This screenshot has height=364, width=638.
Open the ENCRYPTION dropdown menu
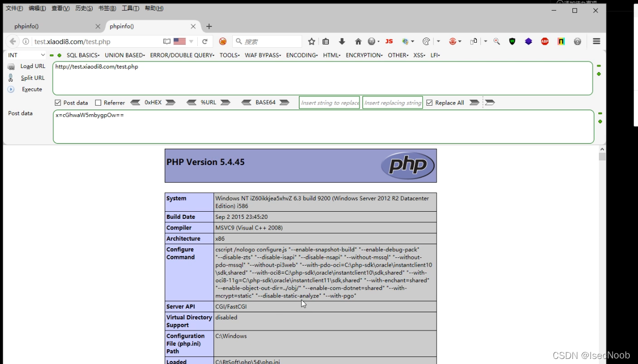(364, 55)
